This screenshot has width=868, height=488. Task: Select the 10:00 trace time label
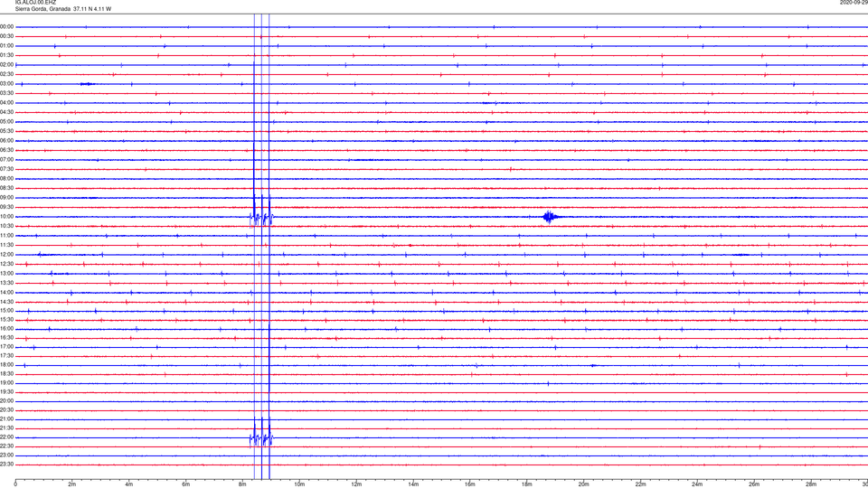point(6,216)
